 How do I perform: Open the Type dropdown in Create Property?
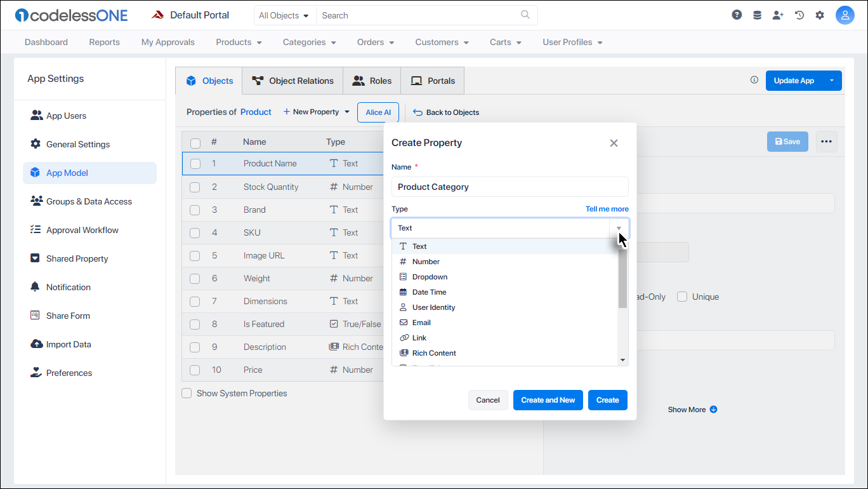(618, 228)
